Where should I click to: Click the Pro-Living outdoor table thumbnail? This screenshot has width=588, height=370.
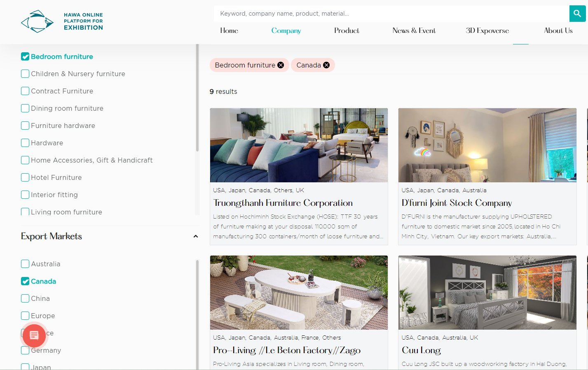299,293
